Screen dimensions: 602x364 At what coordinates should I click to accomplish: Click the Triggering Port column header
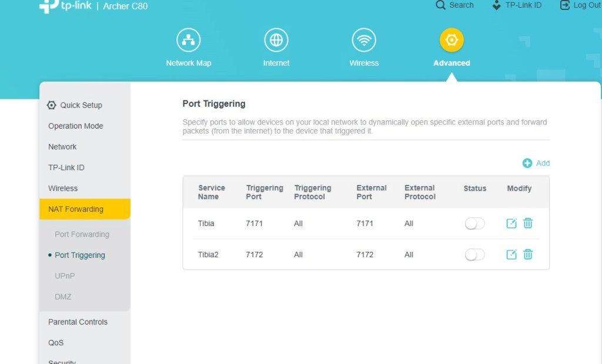(x=265, y=192)
